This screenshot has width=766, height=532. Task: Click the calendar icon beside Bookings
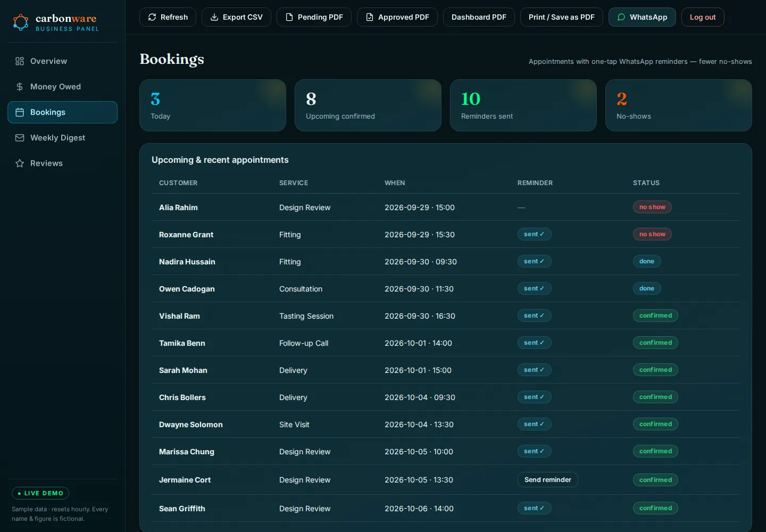click(20, 112)
